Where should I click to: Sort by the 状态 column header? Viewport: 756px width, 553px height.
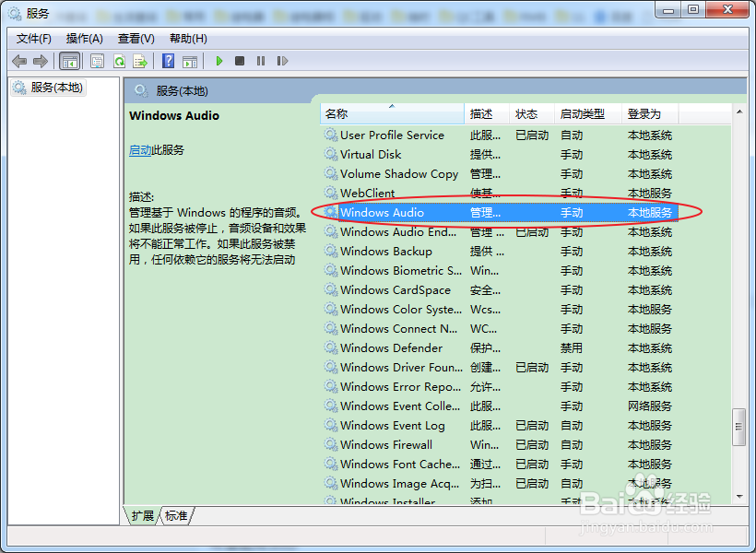pyautogui.click(x=532, y=113)
